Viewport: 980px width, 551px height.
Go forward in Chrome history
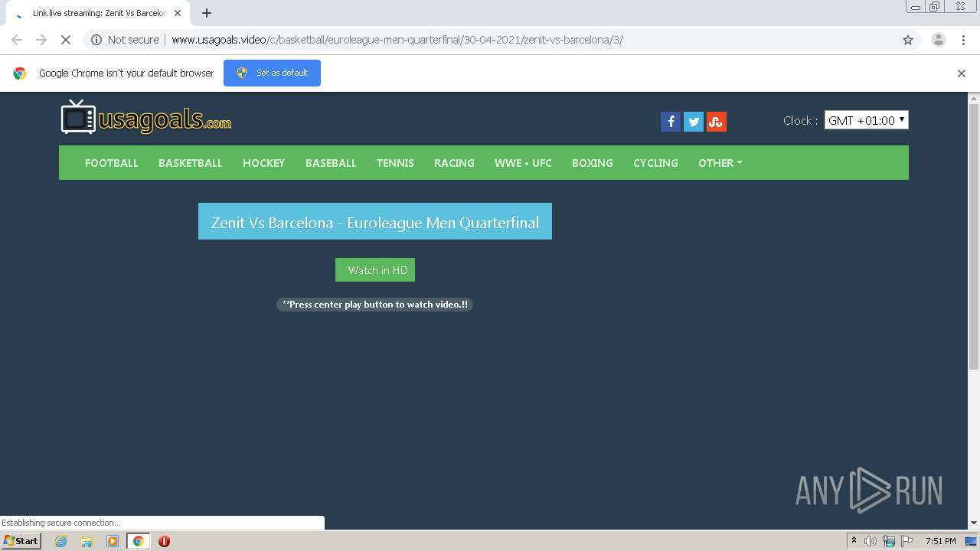pyautogui.click(x=41, y=40)
